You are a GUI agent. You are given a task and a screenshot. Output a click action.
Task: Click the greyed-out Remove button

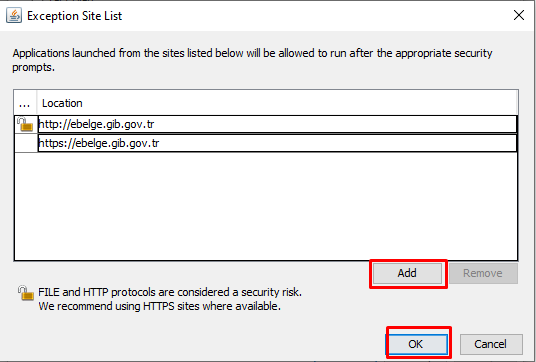[x=483, y=273]
